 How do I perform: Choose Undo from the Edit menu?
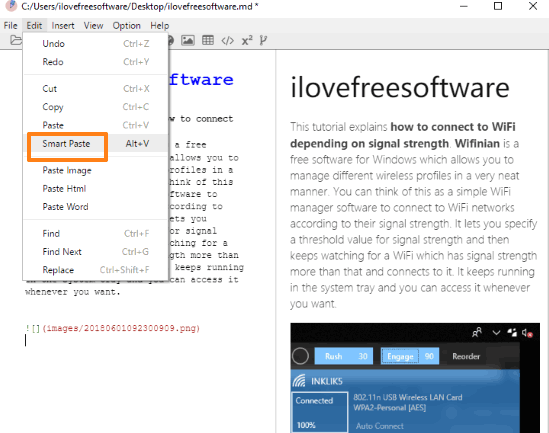point(96,44)
